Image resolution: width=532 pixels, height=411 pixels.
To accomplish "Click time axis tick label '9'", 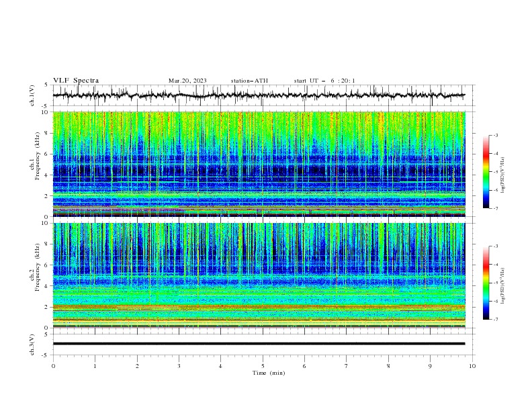I will [430, 366].
